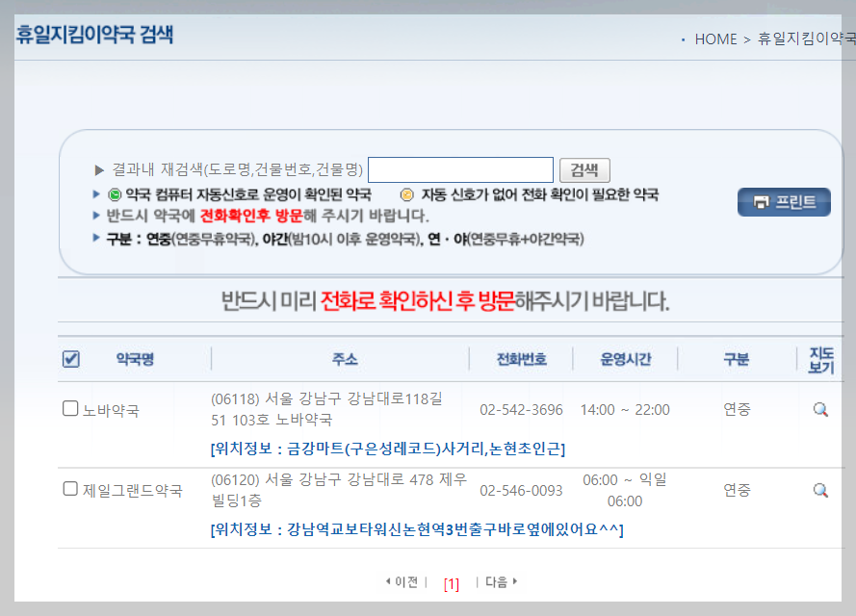Click the green auto-signal pharmacy status icon
The height and width of the screenshot is (616, 856).
115,194
